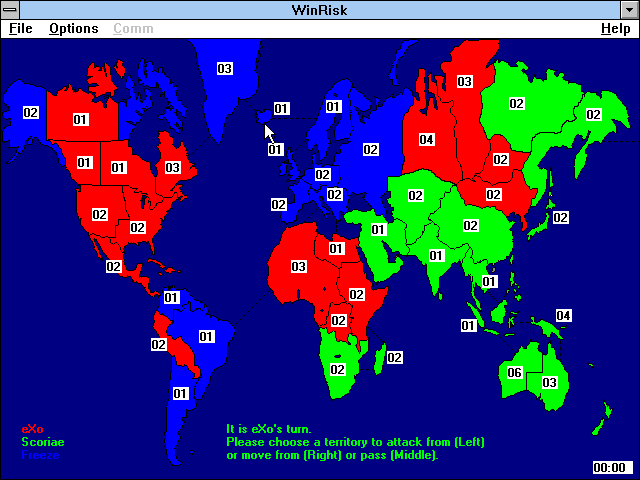Click the 02 label beside Japan
This screenshot has width=640, height=480.
pos(560,218)
